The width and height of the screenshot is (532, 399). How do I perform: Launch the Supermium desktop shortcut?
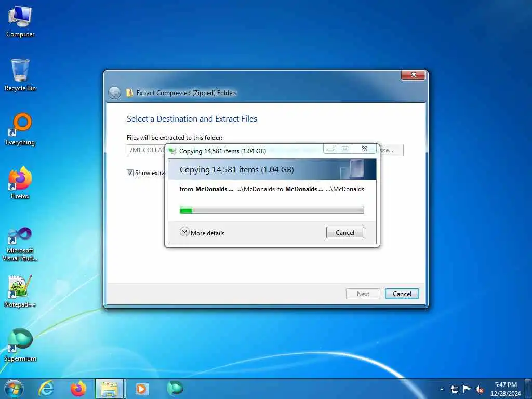pos(20,345)
